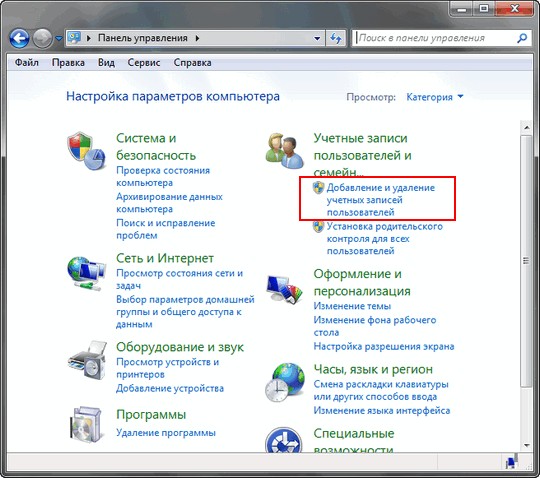540x478 pixels.
Task: Click shield icon beside Установка родительского контроля
Action: click(x=318, y=226)
